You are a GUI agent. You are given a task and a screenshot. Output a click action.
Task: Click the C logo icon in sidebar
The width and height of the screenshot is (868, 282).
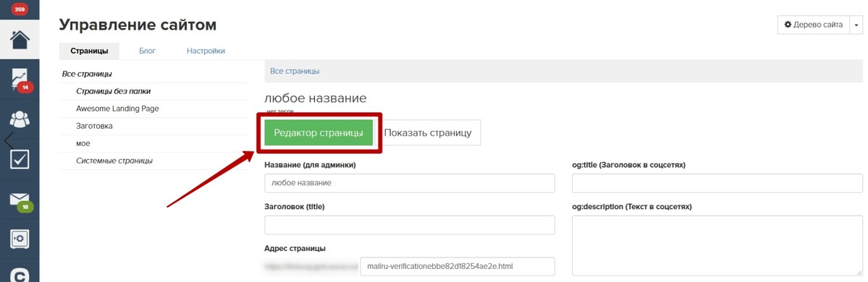click(20, 275)
